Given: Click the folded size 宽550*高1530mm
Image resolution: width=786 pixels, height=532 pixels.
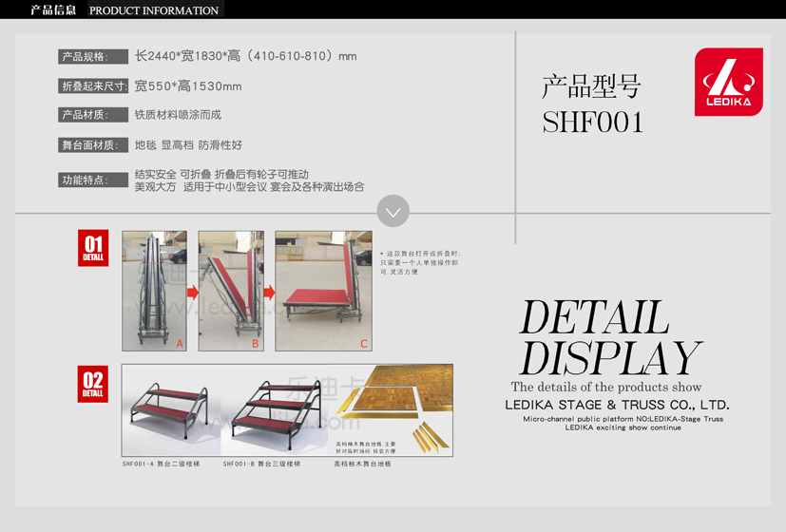Looking at the screenshot, I should point(188,86).
